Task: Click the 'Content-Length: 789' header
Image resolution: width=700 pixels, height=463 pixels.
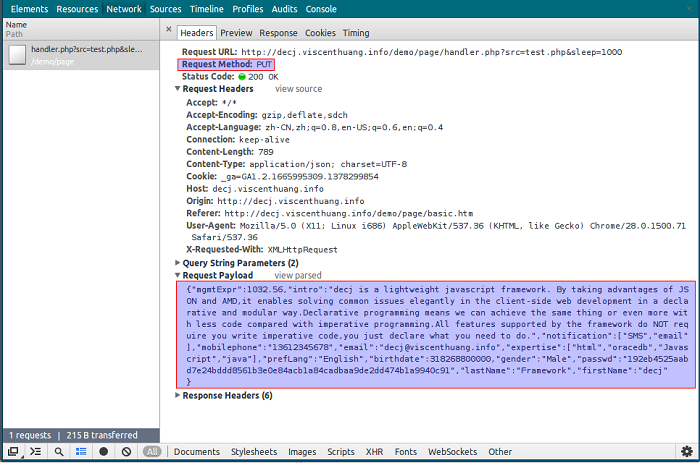Action: pos(229,152)
